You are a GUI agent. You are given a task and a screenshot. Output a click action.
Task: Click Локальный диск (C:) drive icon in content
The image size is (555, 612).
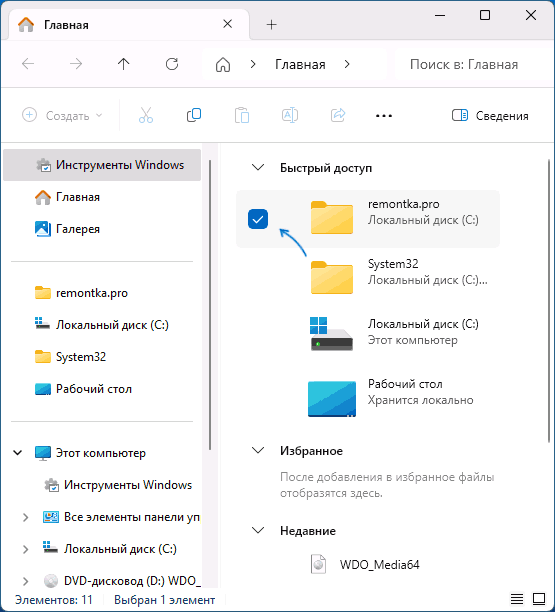click(x=331, y=334)
